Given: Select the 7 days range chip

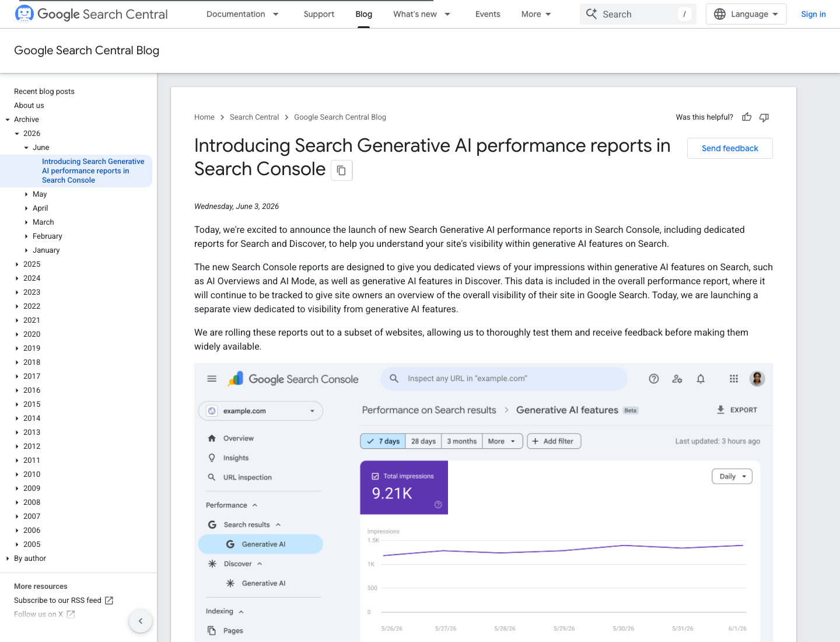Looking at the screenshot, I should tap(383, 441).
